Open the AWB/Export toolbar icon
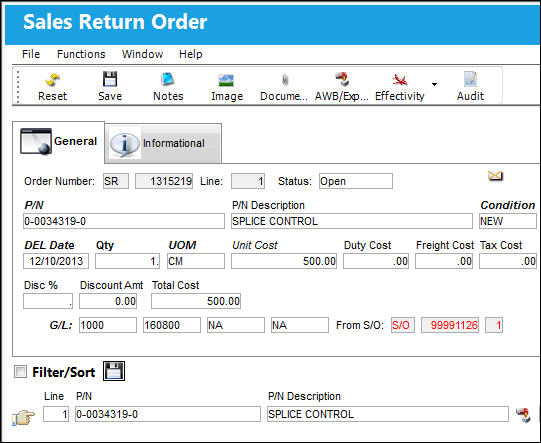The height and width of the screenshot is (443, 541). [342, 79]
